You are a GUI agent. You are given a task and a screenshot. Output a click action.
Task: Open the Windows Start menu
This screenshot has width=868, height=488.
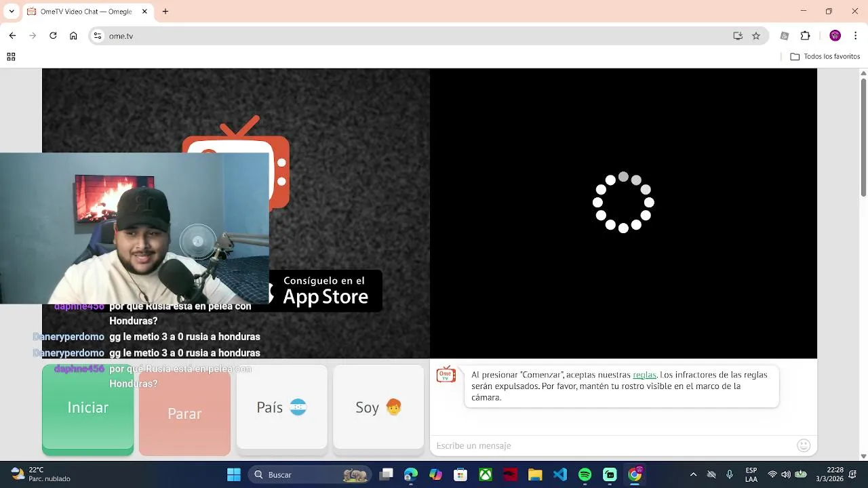point(234,474)
